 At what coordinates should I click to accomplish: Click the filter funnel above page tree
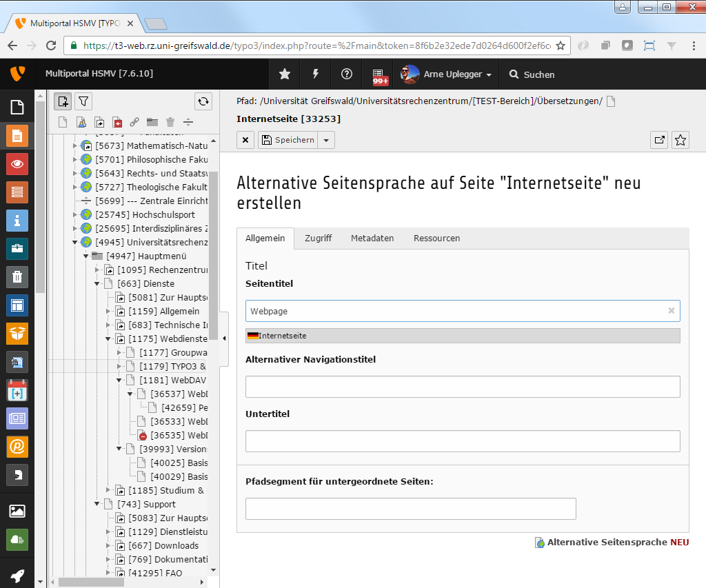coord(83,101)
